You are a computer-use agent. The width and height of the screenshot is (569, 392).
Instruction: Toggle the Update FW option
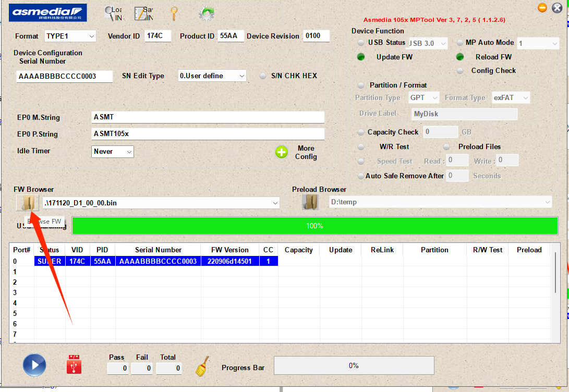[x=361, y=57]
